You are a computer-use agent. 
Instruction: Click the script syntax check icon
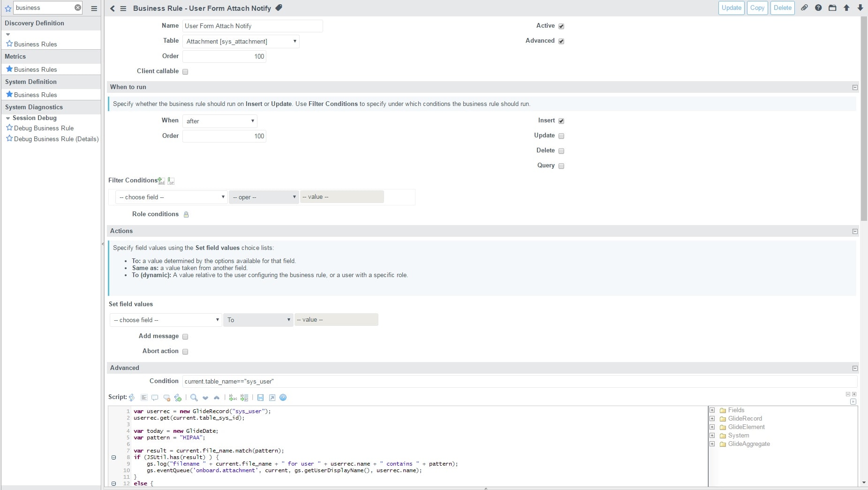(x=178, y=398)
